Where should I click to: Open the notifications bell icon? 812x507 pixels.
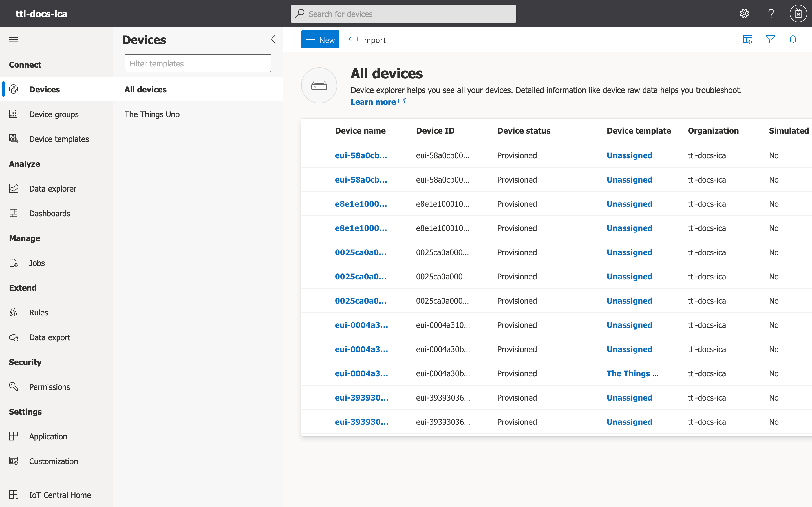[793, 39]
